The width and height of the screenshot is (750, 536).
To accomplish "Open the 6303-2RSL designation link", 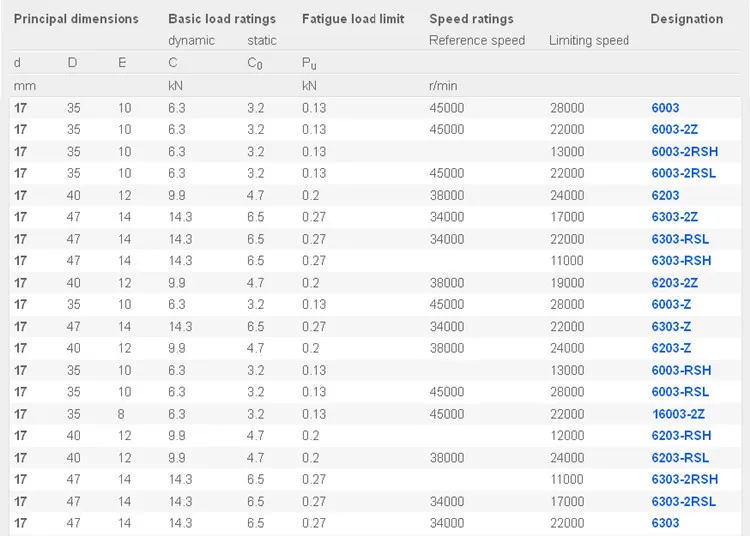I will (683, 501).
